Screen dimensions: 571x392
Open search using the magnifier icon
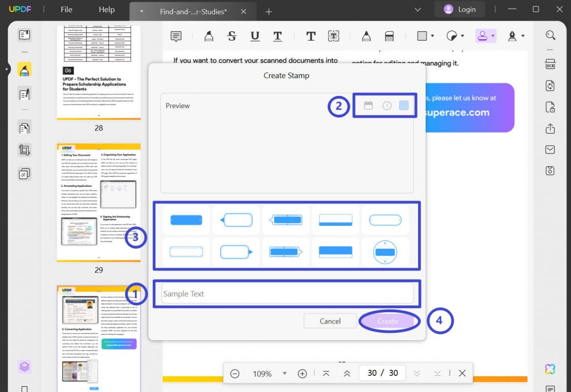coord(550,35)
